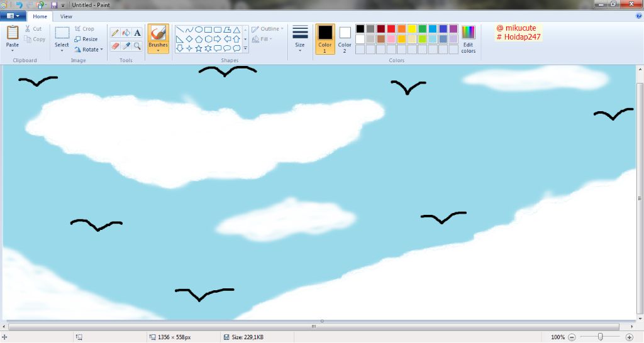Choose the Diamond shape
Screen dimensions: 644x343
click(189, 39)
